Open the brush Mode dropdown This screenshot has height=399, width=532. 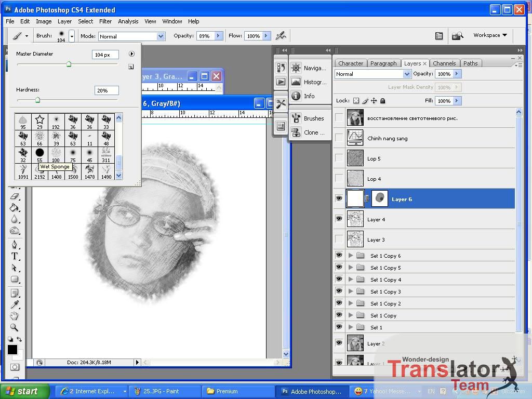point(161,36)
